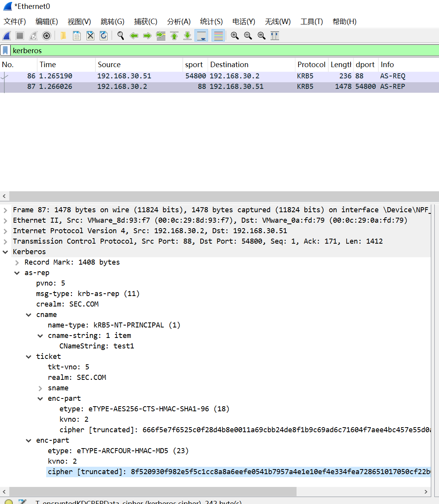
Task: Start capturing packets with the shark fin
Action: click(x=7, y=36)
